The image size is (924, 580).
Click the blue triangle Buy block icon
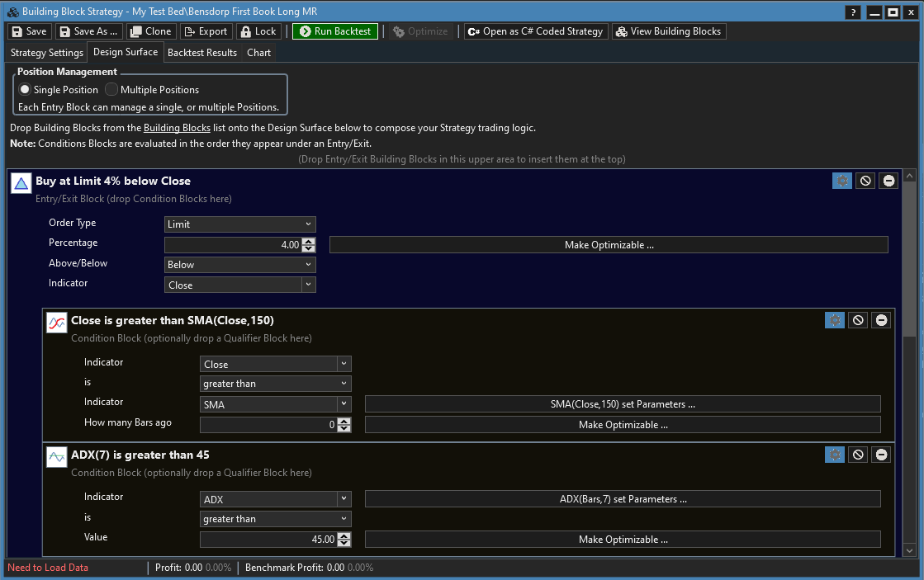(21, 183)
